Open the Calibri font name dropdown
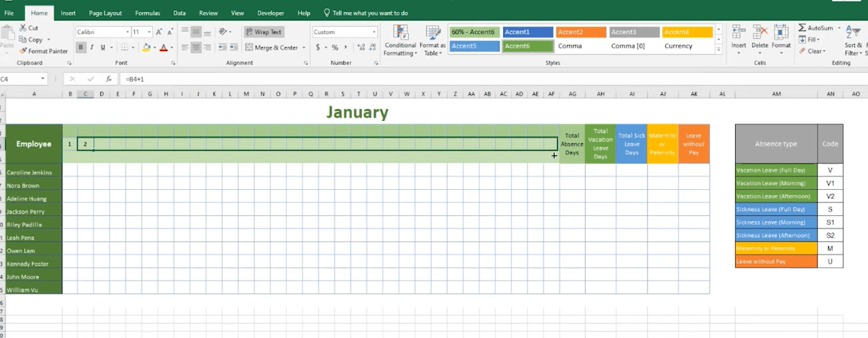This screenshot has height=338, width=868. click(x=127, y=32)
